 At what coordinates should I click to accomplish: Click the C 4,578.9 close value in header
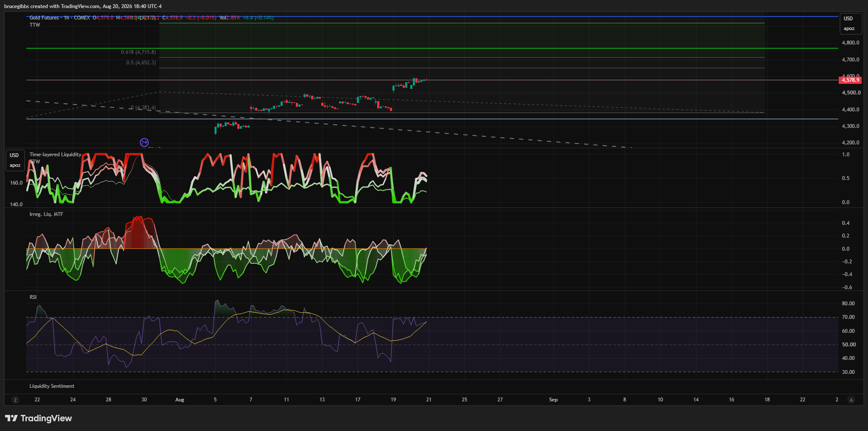pyautogui.click(x=172, y=18)
